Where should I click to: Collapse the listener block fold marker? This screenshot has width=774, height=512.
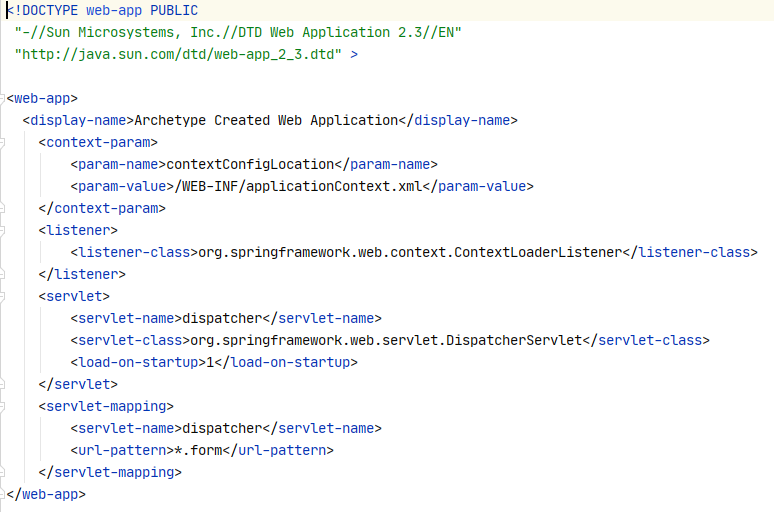point(2,230)
